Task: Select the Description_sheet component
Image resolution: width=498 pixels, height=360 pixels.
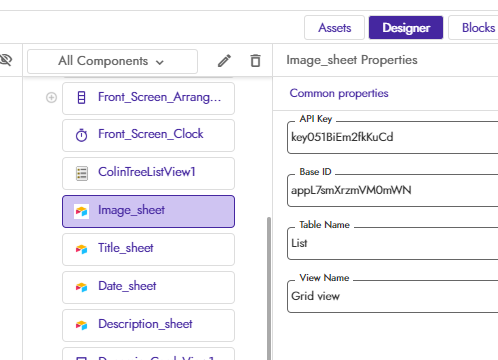Action: [148, 326]
